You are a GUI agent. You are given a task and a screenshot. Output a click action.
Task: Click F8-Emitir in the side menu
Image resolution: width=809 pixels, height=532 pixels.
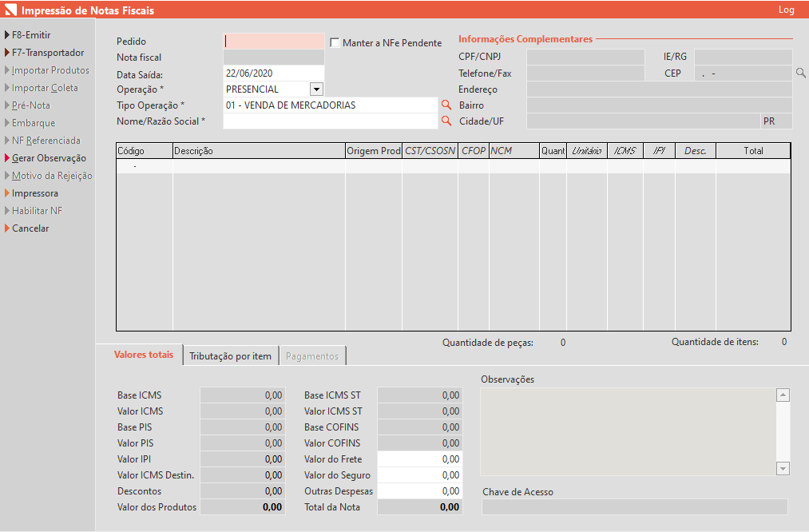[31, 35]
